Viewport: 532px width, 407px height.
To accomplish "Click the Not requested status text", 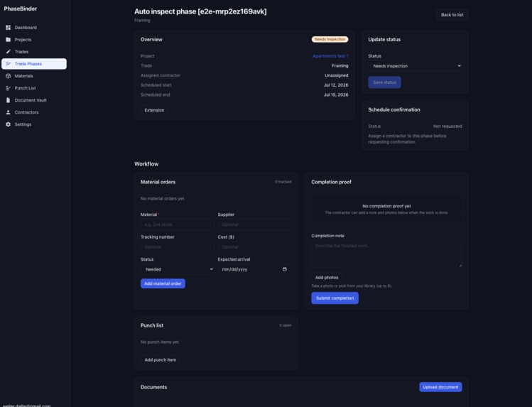I will [x=447, y=126].
